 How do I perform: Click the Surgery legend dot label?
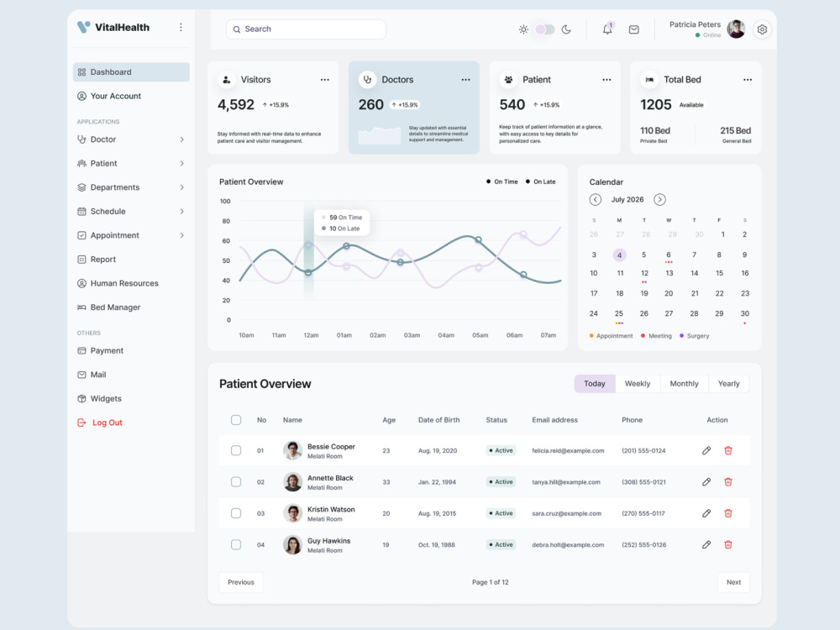coord(695,336)
